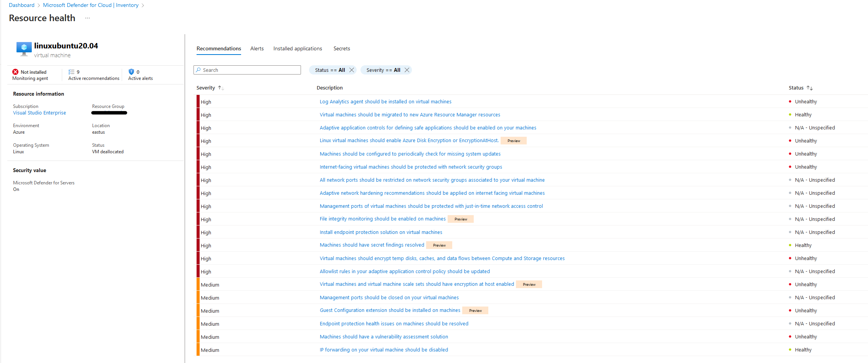Viewport: 868px width, 363px height.
Task: Sort by the Severity column arrows
Action: 221,88
